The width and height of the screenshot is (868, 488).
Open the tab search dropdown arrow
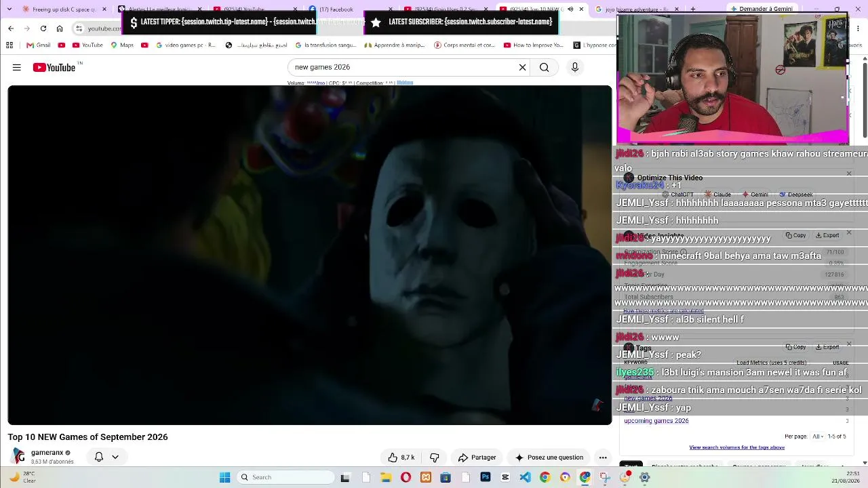click(x=9, y=9)
